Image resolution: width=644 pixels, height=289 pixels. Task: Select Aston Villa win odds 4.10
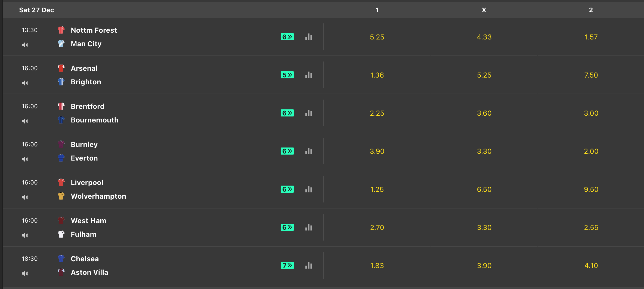[591, 266]
